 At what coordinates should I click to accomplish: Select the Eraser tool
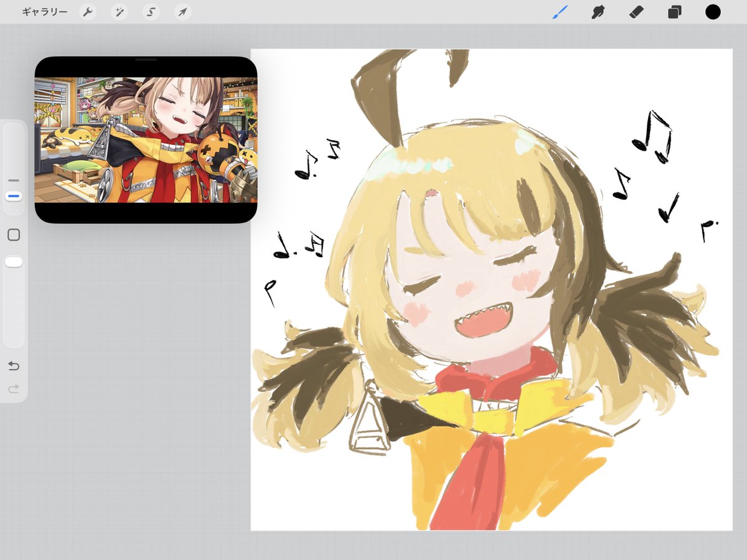[x=636, y=12]
